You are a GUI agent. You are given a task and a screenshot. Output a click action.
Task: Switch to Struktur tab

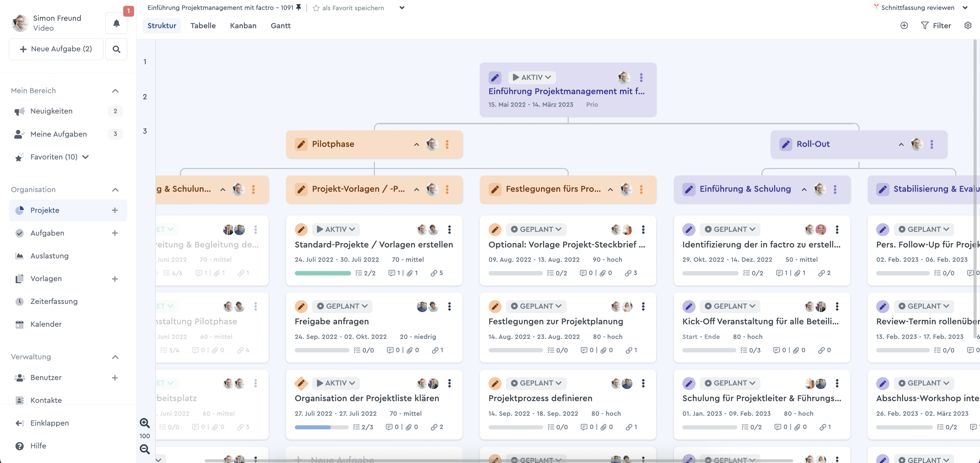point(162,25)
